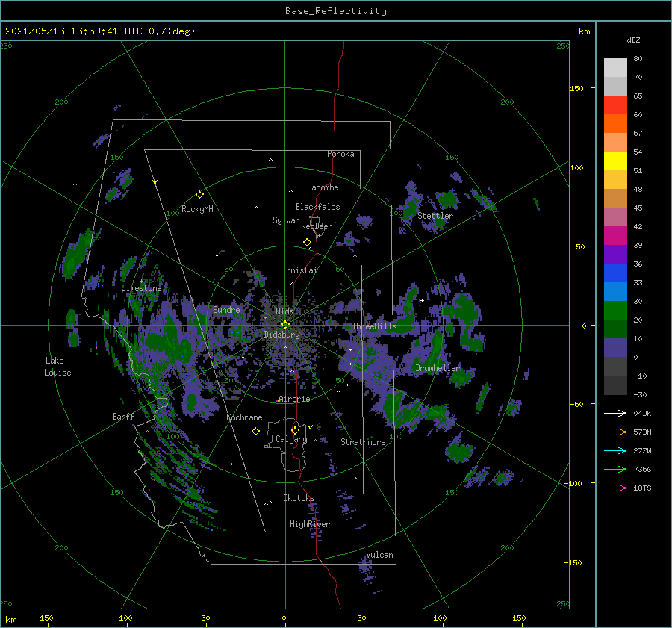Select the light blue band above 30 dBZ
The width and height of the screenshot is (672, 628).
615,292
